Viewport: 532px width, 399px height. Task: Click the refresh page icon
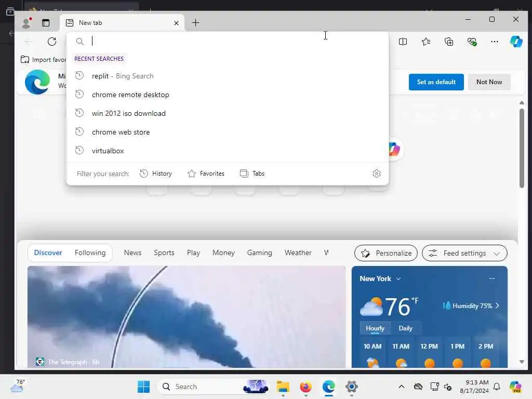coord(52,42)
